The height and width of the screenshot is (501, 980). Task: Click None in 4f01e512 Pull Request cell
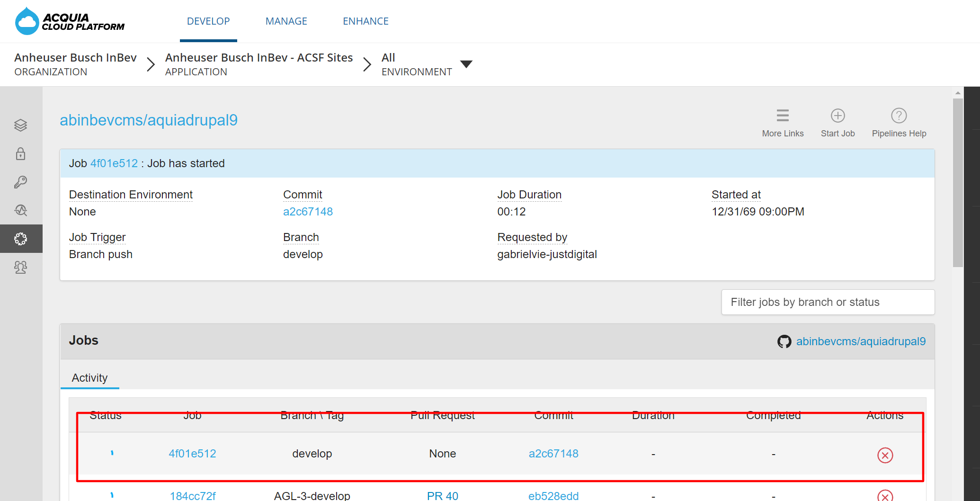[x=443, y=454]
